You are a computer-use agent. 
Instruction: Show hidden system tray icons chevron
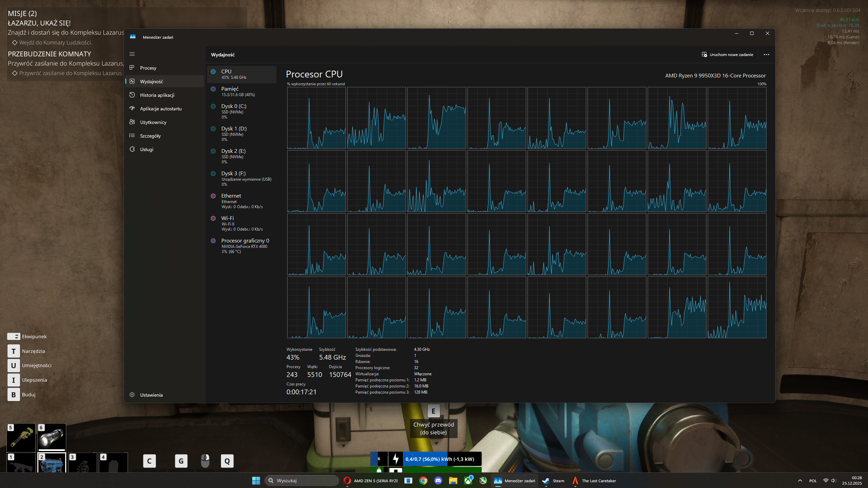coord(800,481)
